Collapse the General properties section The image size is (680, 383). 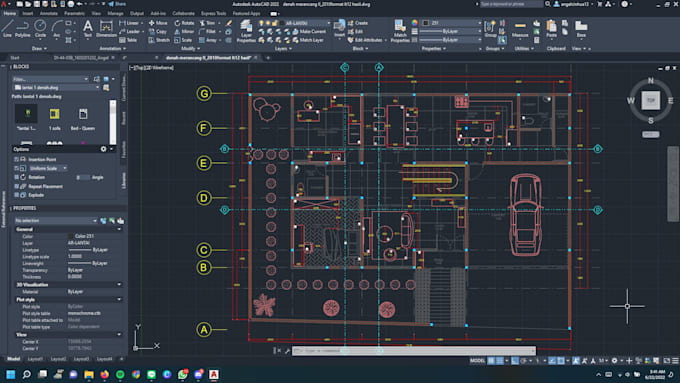[119, 229]
